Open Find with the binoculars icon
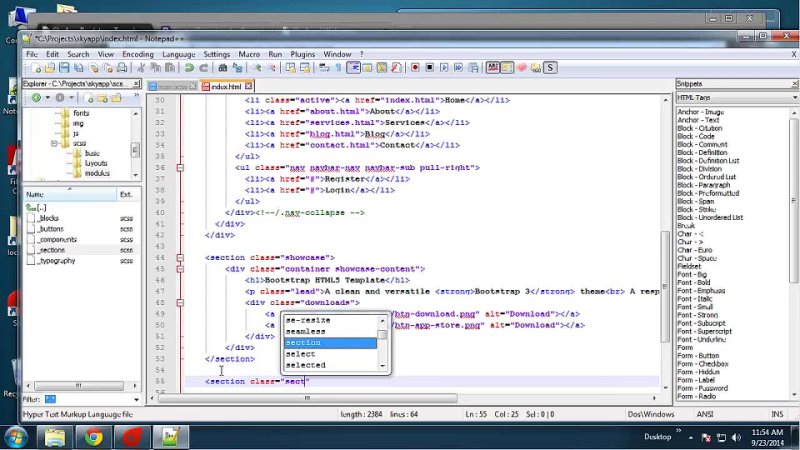This screenshot has width=800, height=450. click(222, 68)
